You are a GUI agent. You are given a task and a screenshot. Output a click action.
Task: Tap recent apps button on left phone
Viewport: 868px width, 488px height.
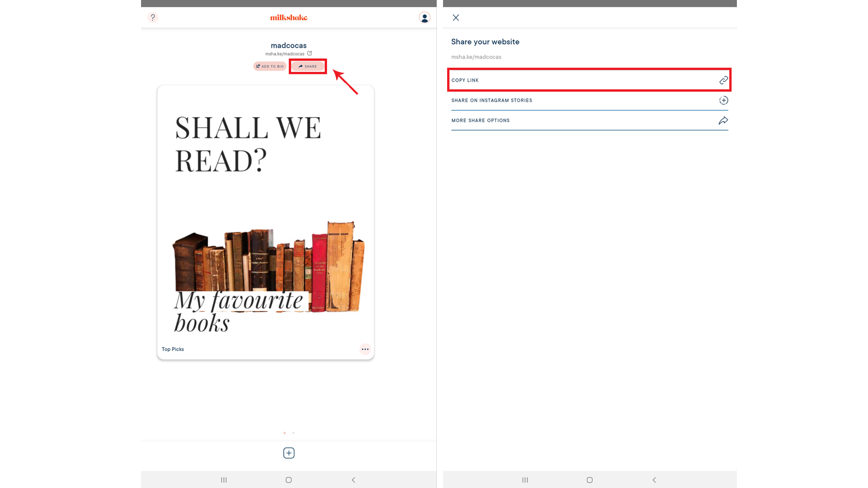pos(224,480)
